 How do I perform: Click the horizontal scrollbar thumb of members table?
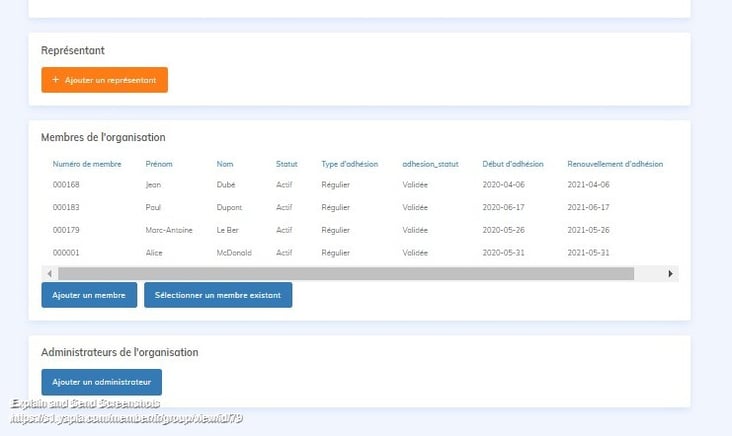tap(345, 273)
